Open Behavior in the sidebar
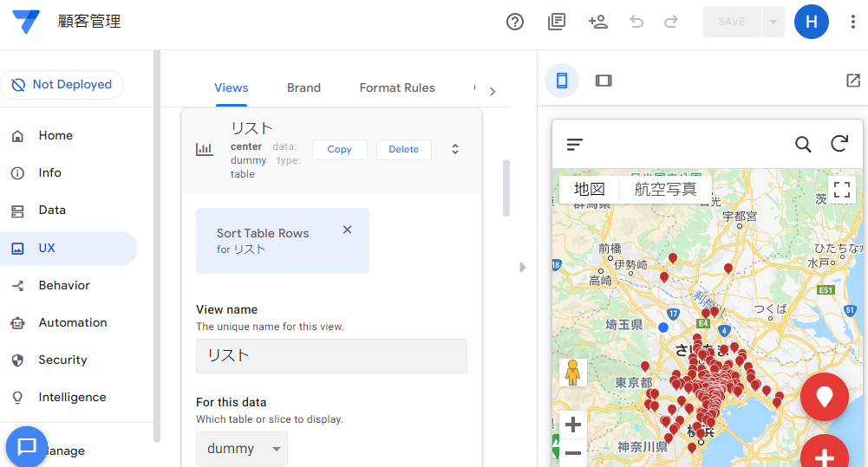This screenshot has height=467, width=868. coord(69,286)
